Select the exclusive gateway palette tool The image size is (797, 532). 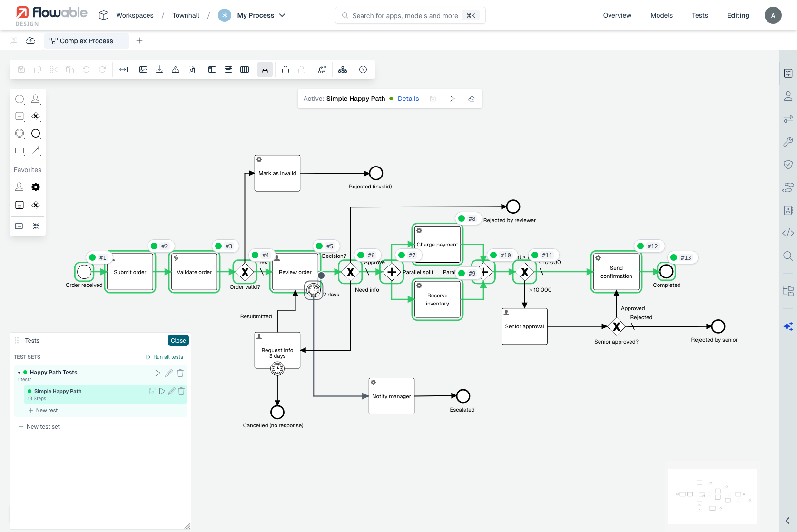[36, 116]
